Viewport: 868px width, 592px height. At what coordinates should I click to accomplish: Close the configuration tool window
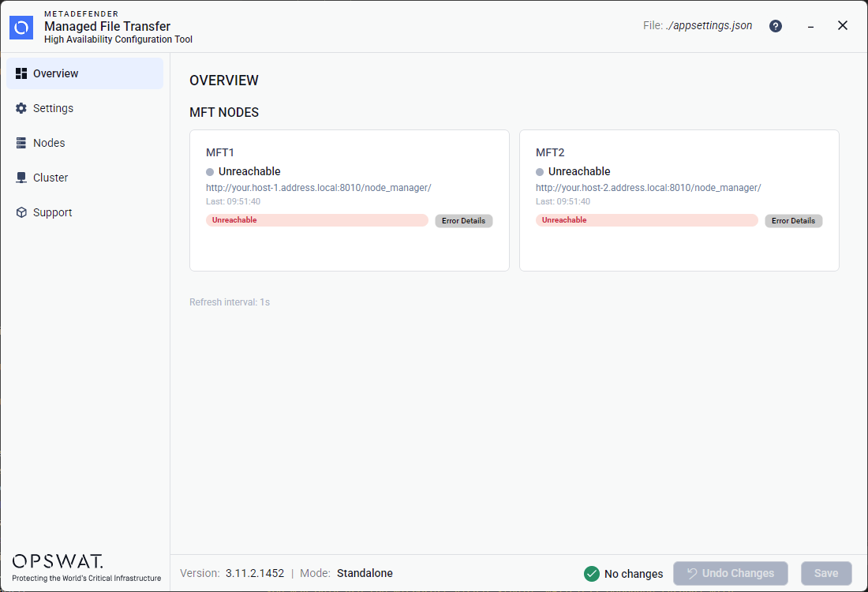(x=843, y=25)
